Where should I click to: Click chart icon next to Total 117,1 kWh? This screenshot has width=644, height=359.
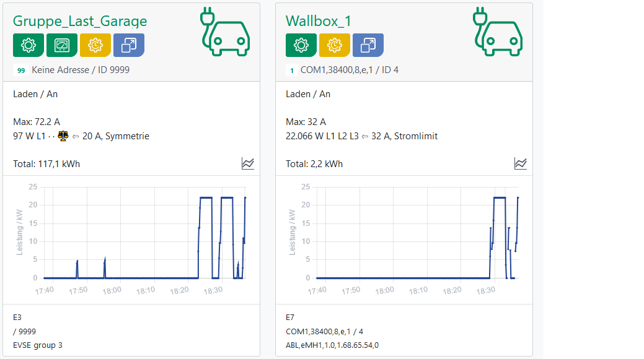click(x=248, y=163)
